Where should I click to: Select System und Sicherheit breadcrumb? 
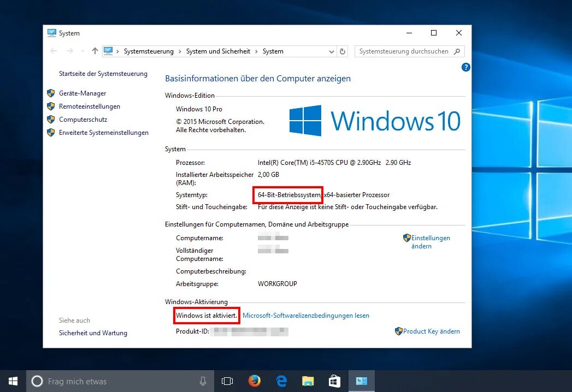tap(218, 51)
